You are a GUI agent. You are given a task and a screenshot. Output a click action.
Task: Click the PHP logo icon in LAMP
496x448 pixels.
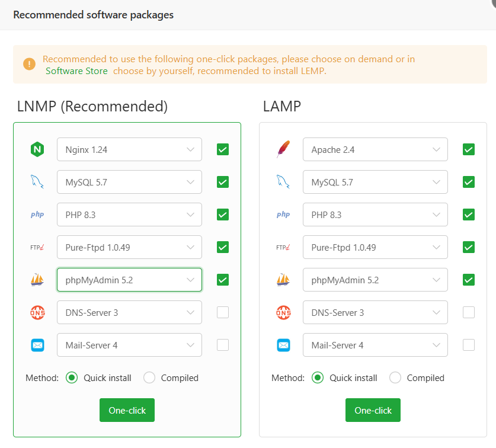[283, 215]
